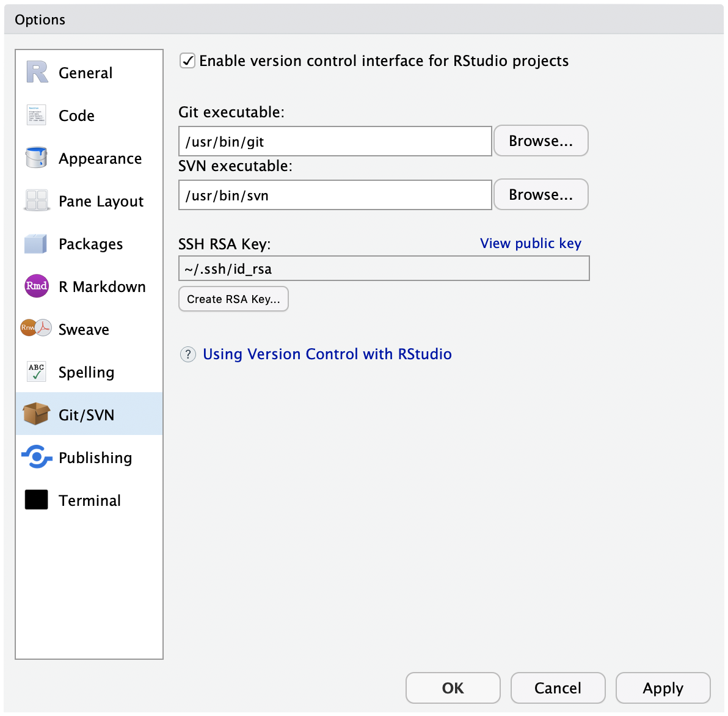Click into the Git executable path field
The height and width of the screenshot is (716, 728).
335,141
